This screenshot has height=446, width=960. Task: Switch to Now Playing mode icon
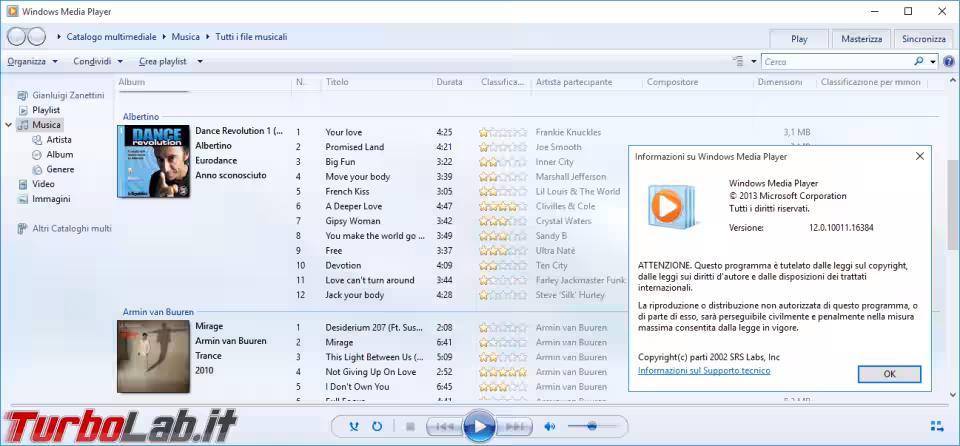click(x=937, y=426)
